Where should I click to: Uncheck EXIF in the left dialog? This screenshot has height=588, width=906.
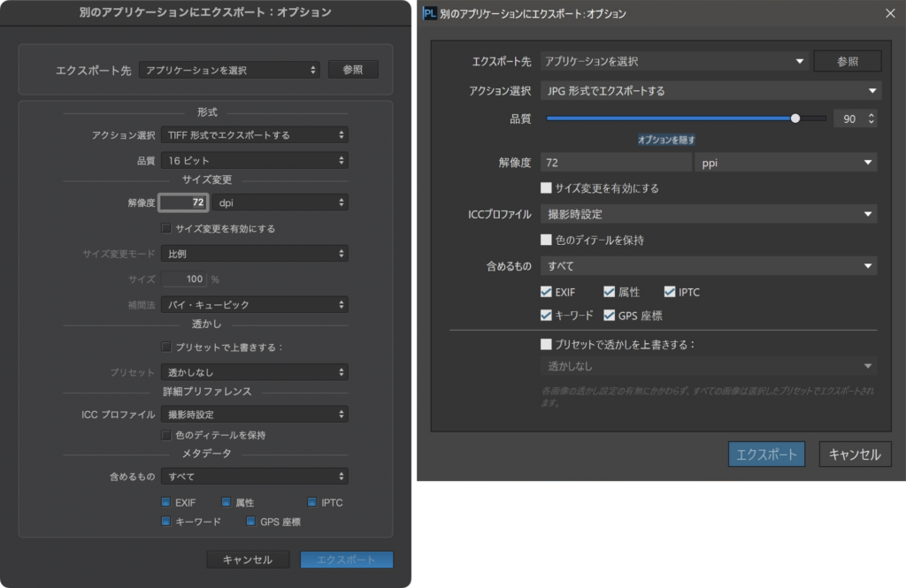(x=165, y=502)
